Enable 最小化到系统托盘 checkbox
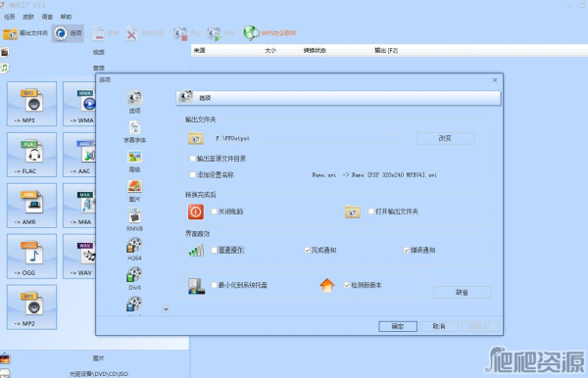The height and width of the screenshot is (378, 588). point(214,285)
